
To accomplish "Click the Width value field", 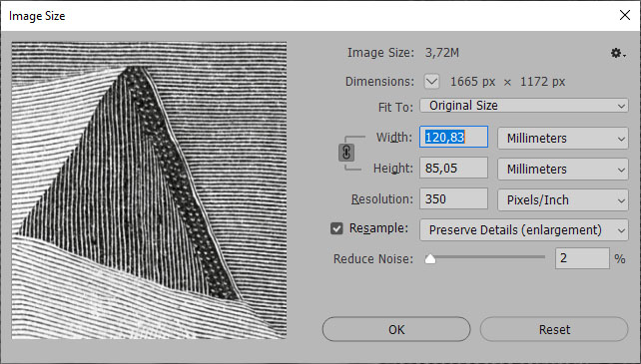I will 453,137.
